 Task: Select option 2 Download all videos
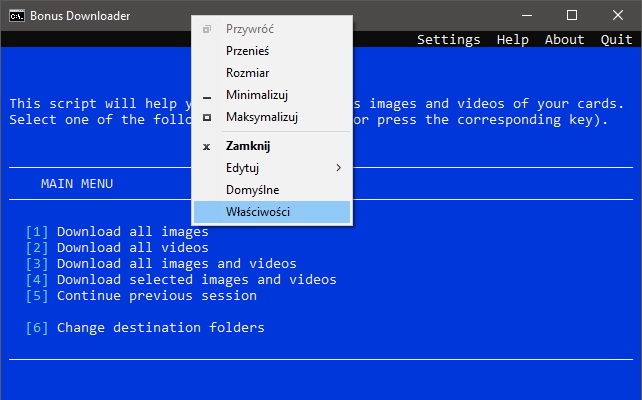coord(132,248)
